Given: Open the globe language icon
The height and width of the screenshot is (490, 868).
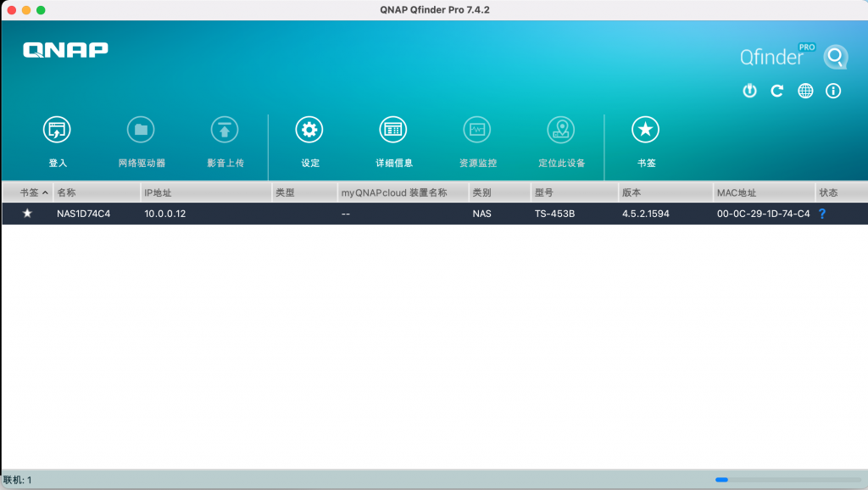Looking at the screenshot, I should (x=805, y=91).
